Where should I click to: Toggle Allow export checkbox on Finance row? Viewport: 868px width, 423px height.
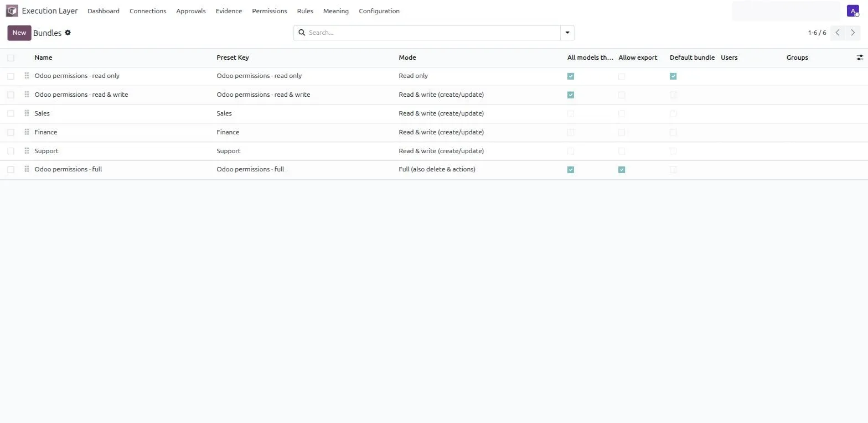coord(622,133)
